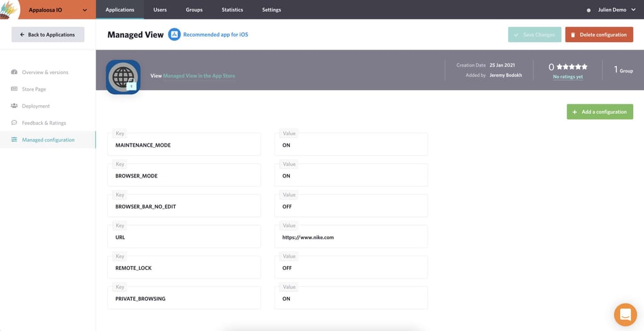Viewport: 644px width, 331px height.
Task: Click the Add a configuration button
Action: click(x=599, y=112)
